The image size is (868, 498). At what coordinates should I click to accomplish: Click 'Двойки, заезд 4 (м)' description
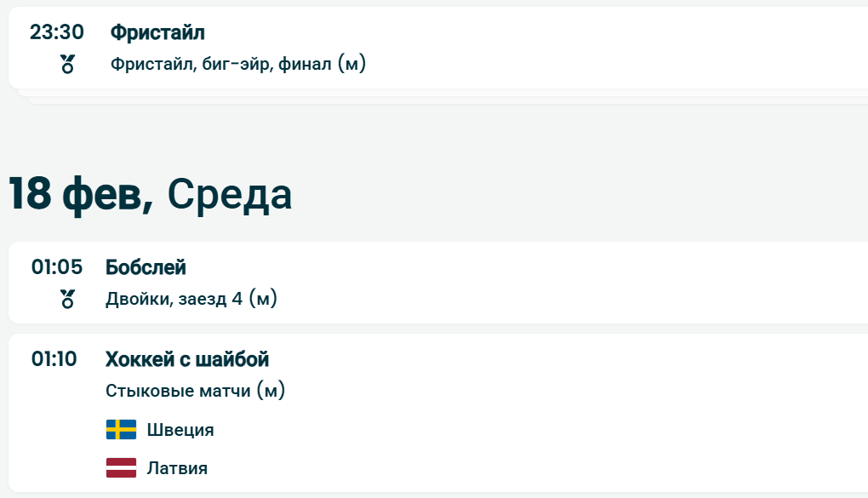tap(191, 299)
